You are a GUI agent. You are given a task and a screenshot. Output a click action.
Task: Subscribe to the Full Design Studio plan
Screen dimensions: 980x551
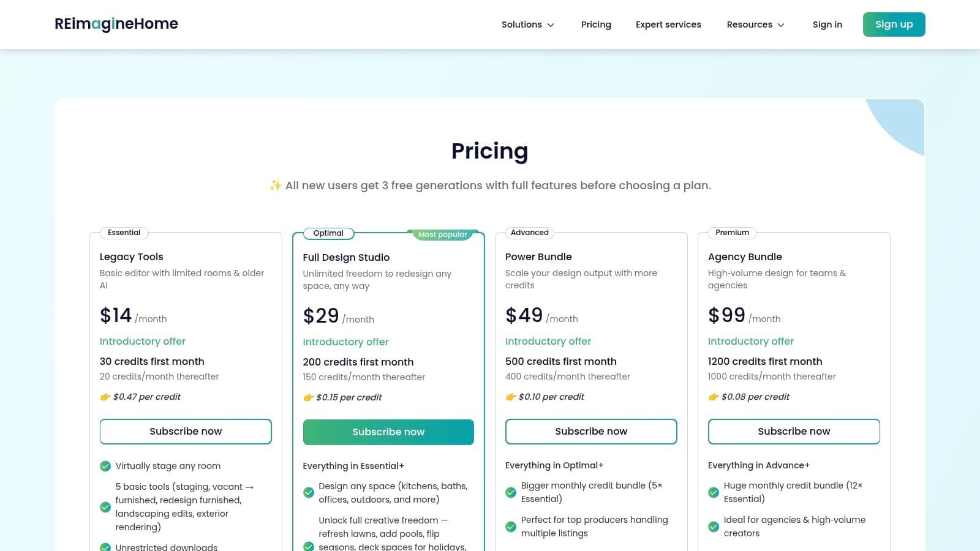[x=388, y=432]
